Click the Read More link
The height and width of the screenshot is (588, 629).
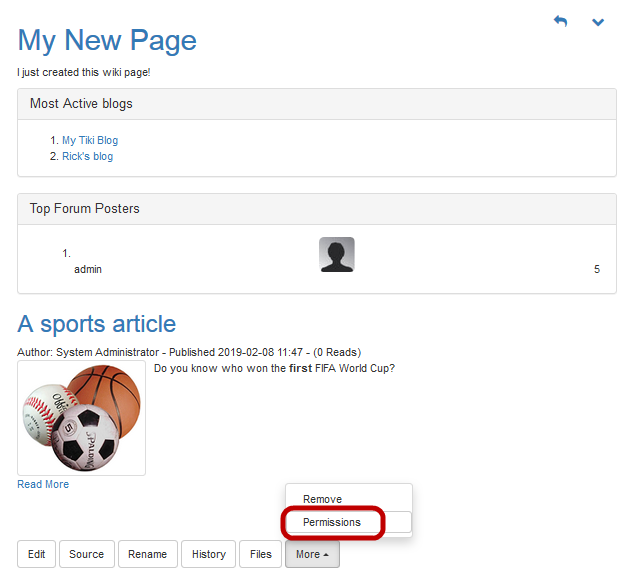coord(43,485)
